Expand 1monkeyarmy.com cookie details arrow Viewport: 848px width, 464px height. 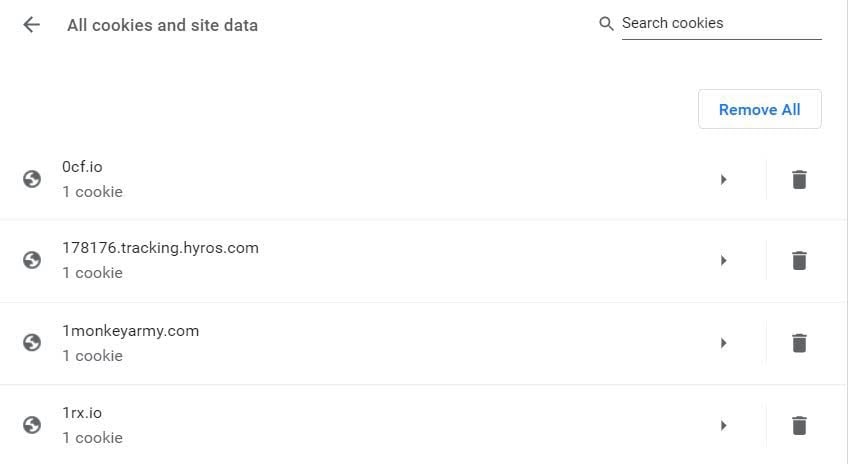(723, 343)
